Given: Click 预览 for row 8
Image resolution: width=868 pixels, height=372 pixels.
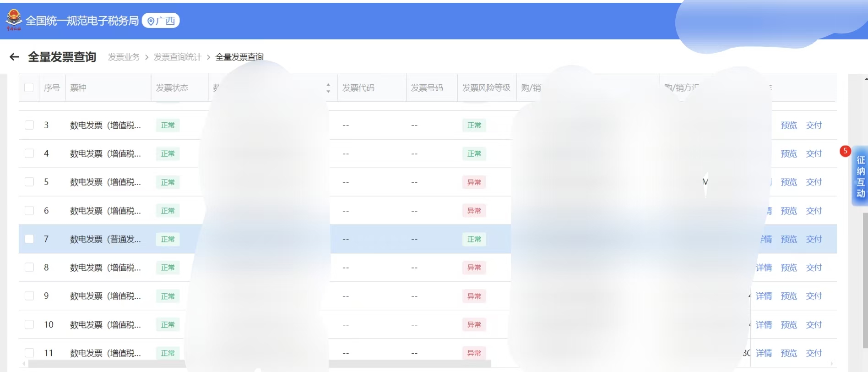Looking at the screenshot, I should [789, 268].
